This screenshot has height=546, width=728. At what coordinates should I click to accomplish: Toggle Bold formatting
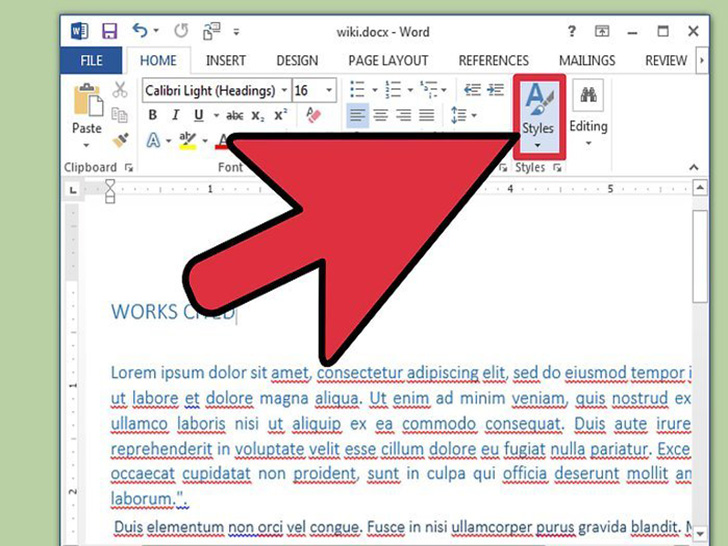(x=152, y=115)
